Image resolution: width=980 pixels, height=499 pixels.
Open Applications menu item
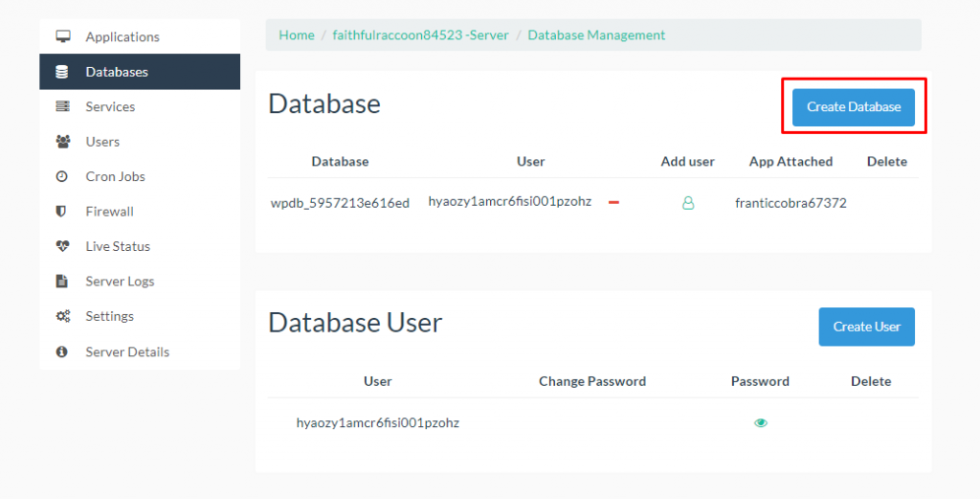tap(140, 36)
